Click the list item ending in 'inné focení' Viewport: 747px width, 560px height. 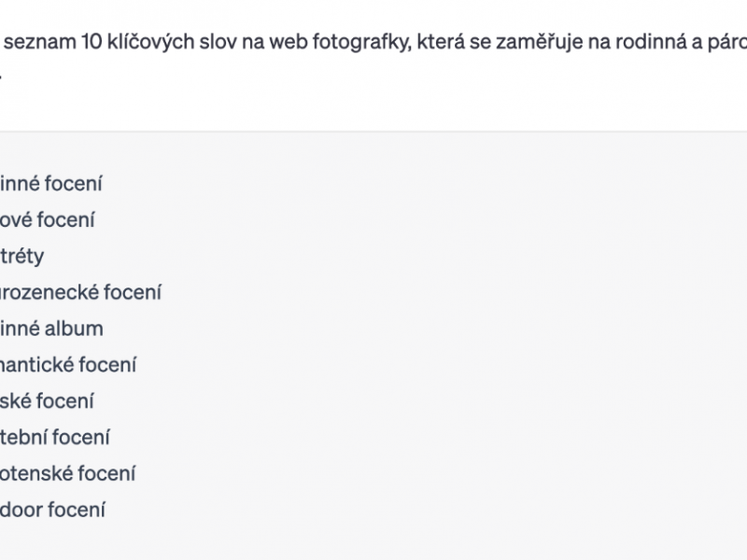51,184
